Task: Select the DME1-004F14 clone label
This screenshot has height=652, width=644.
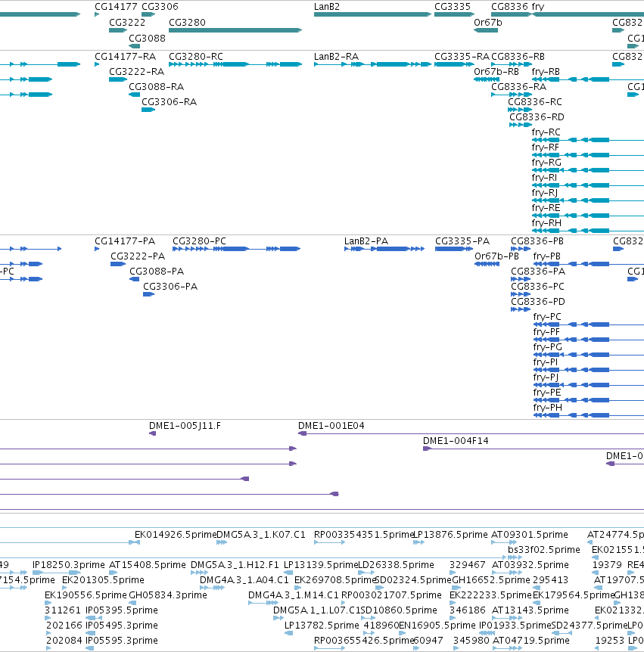Action: (x=456, y=441)
